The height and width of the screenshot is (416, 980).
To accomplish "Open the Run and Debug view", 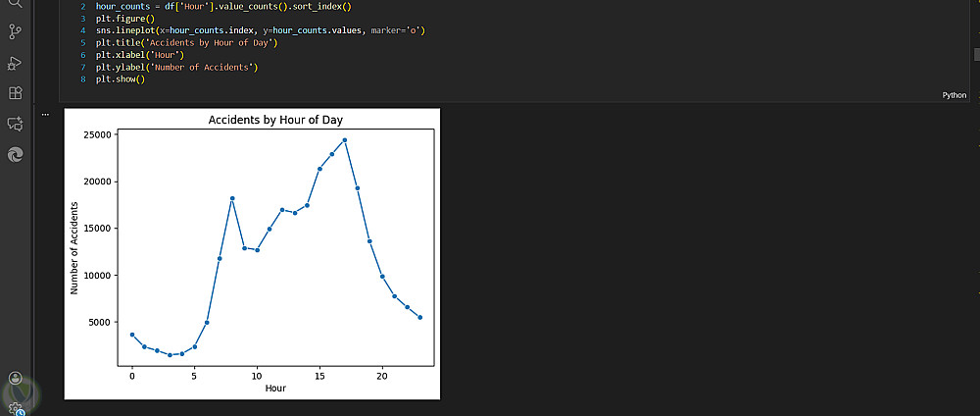I will tap(15, 63).
